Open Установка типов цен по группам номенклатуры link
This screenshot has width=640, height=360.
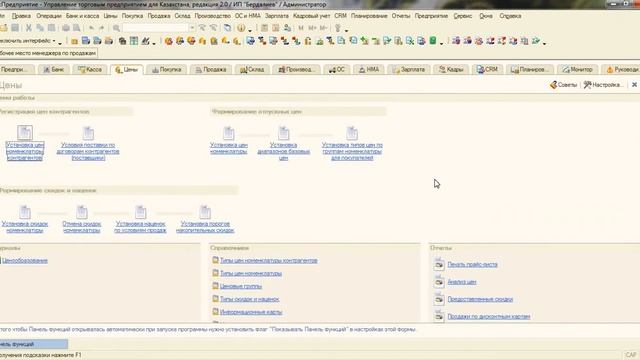click(x=352, y=151)
